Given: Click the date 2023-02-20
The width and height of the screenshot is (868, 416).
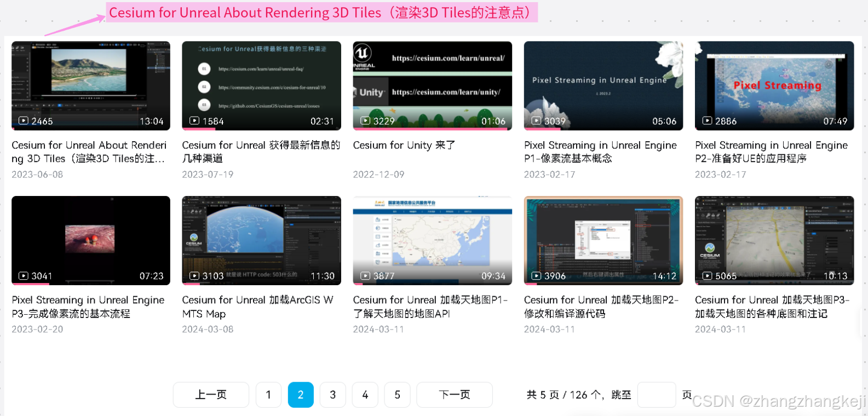Looking at the screenshot, I should click(37, 330).
